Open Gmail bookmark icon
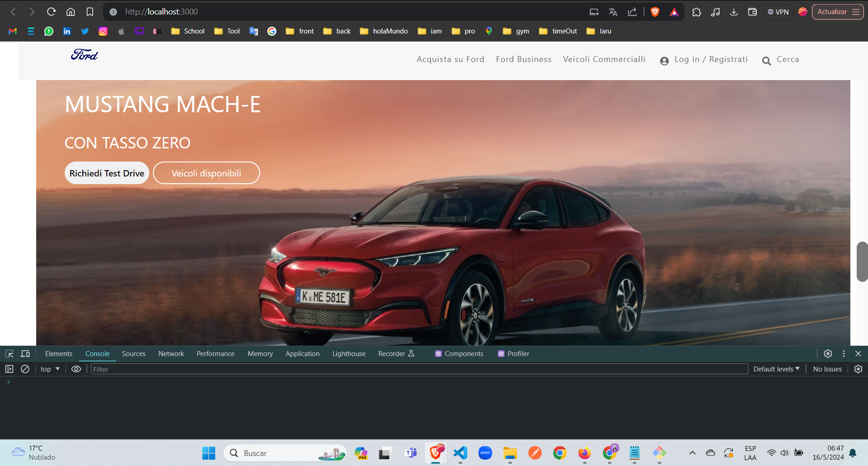This screenshot has height=466, width=868. [13, 31]
